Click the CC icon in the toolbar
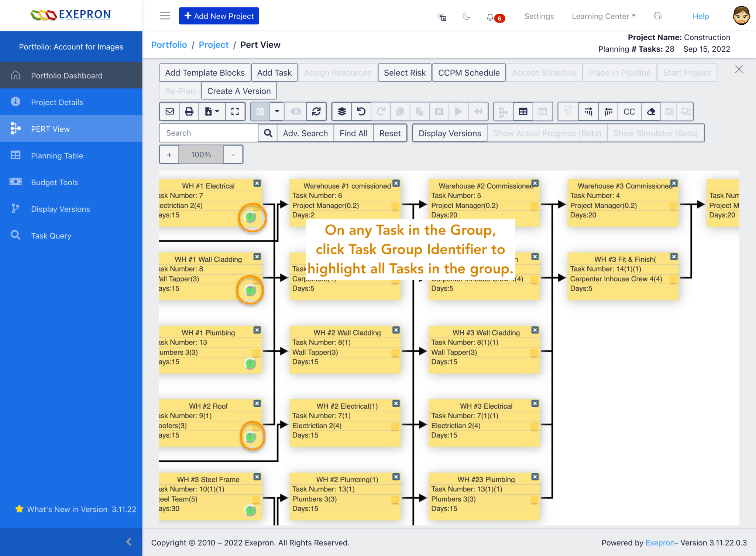The image size is (756, 556). coord(629,111)
